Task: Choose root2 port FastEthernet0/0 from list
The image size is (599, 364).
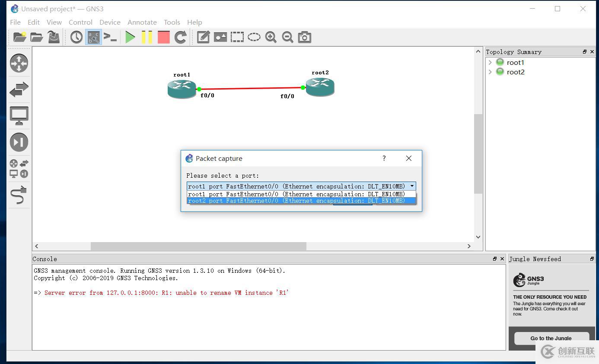Action: point(296,201)
